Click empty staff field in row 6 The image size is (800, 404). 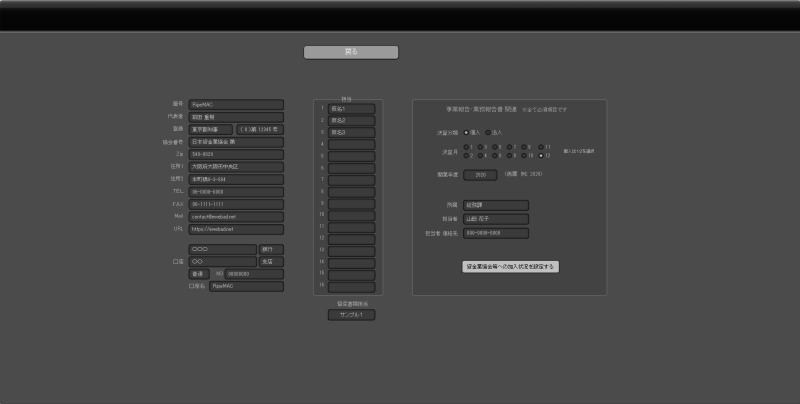coord(352,168)
